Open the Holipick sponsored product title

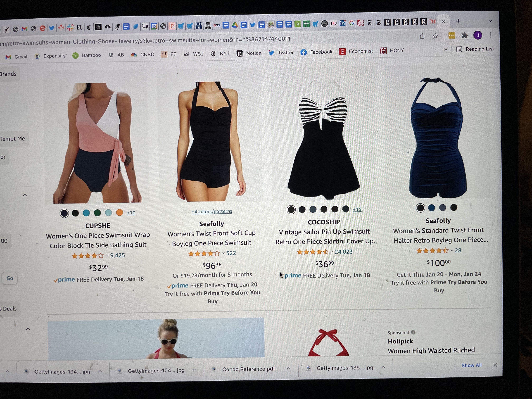[x=431, y=350]
